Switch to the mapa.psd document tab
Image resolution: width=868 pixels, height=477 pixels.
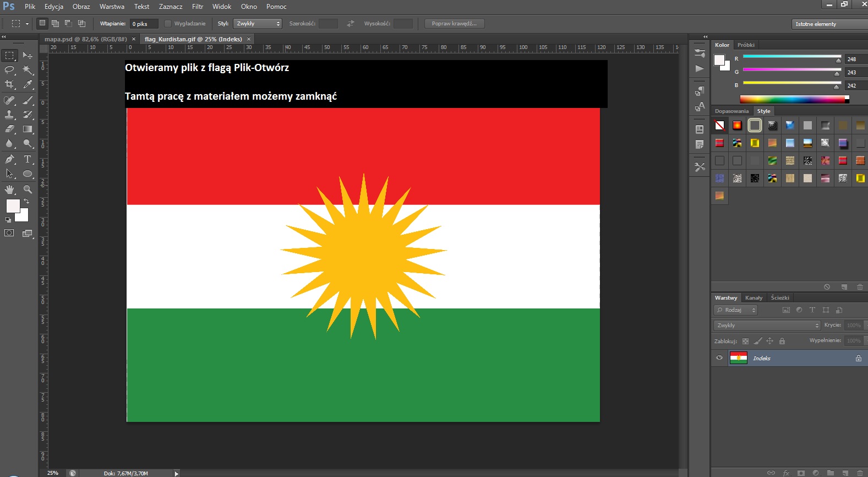pos(85,39)
